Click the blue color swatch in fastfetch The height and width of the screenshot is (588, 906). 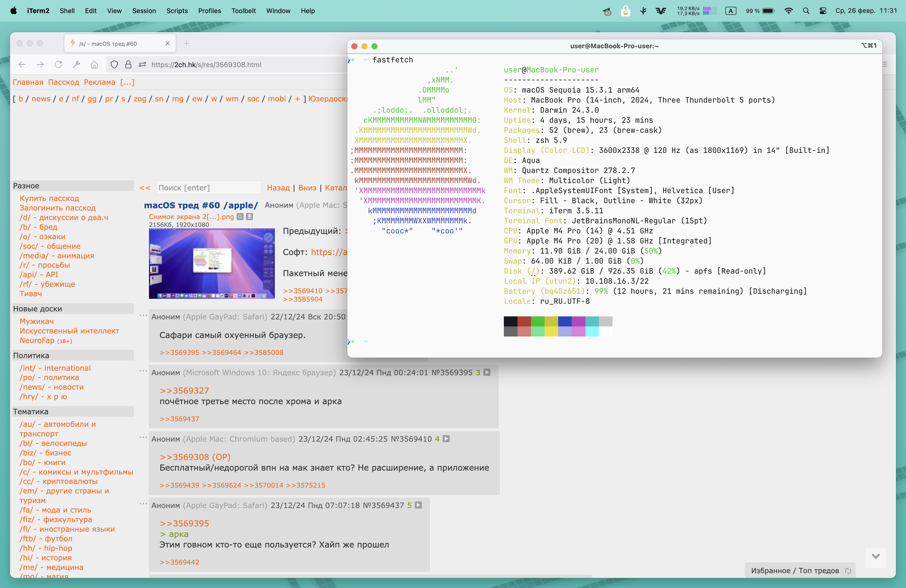(565, 321)
